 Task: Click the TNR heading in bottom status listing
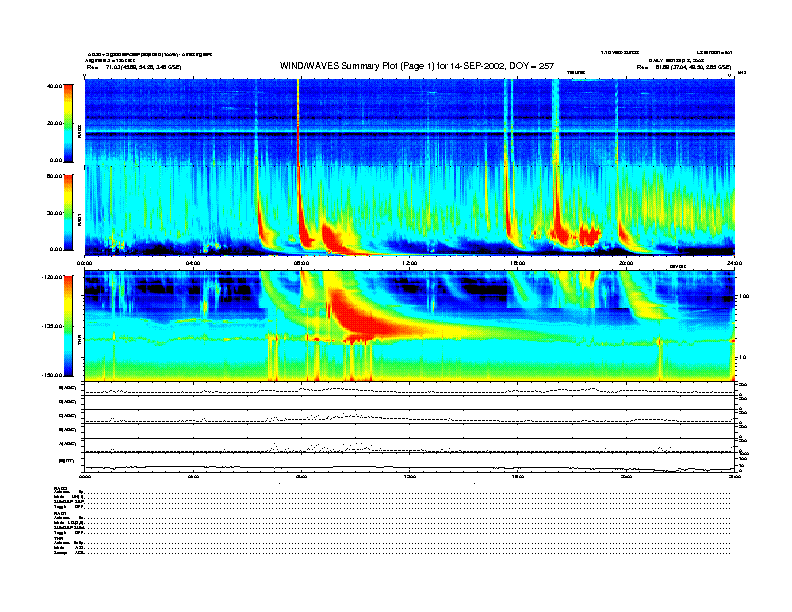point(59,538)
